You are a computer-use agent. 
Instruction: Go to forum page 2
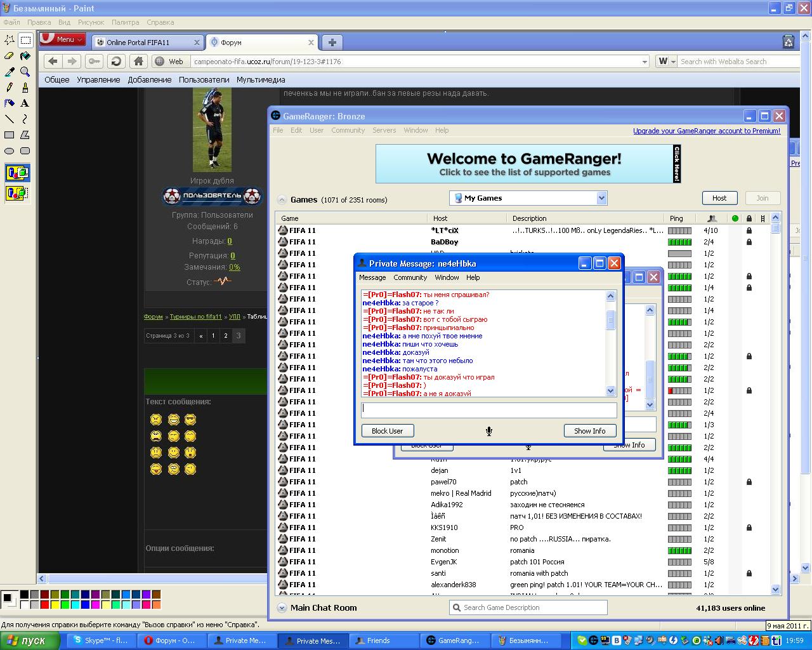225,336
